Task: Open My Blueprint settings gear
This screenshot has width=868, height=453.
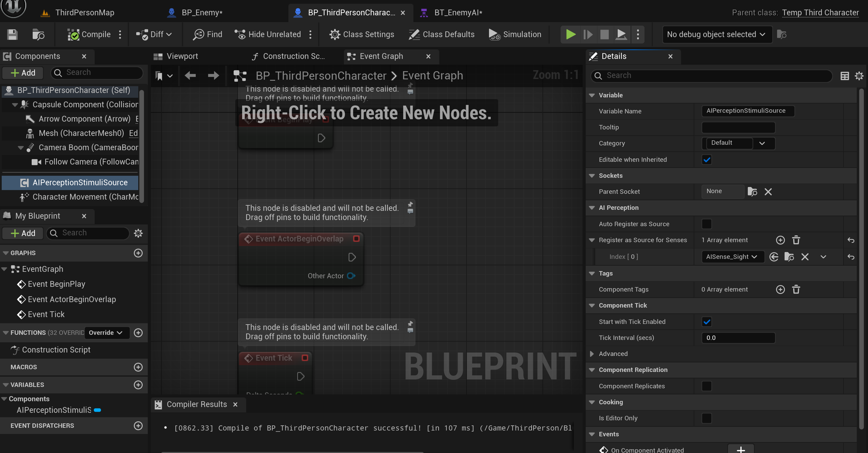Action: (x=138, y=233)
